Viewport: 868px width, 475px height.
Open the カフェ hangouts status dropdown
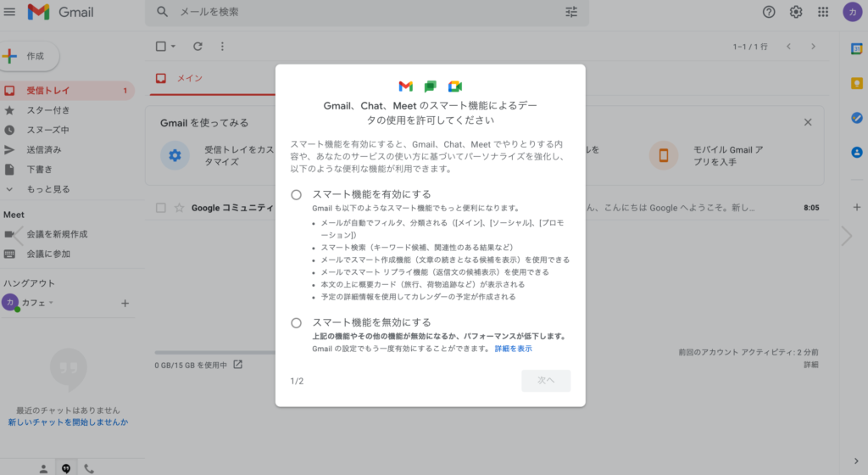[x=51, y=303]
